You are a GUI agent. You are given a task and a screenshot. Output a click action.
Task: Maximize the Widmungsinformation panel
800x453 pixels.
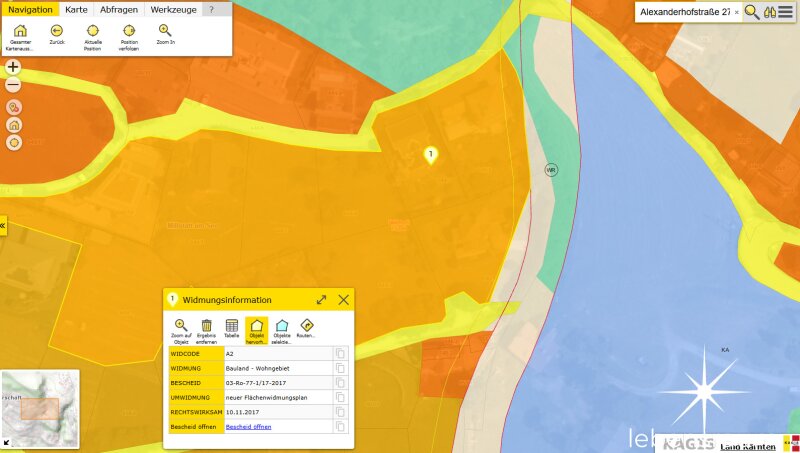coord(322,299)
